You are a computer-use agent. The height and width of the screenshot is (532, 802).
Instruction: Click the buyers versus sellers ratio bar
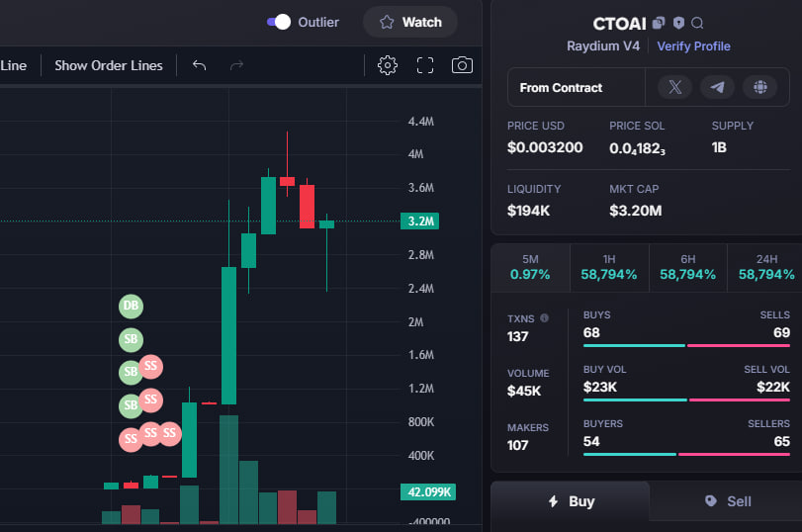click(686, 454)
